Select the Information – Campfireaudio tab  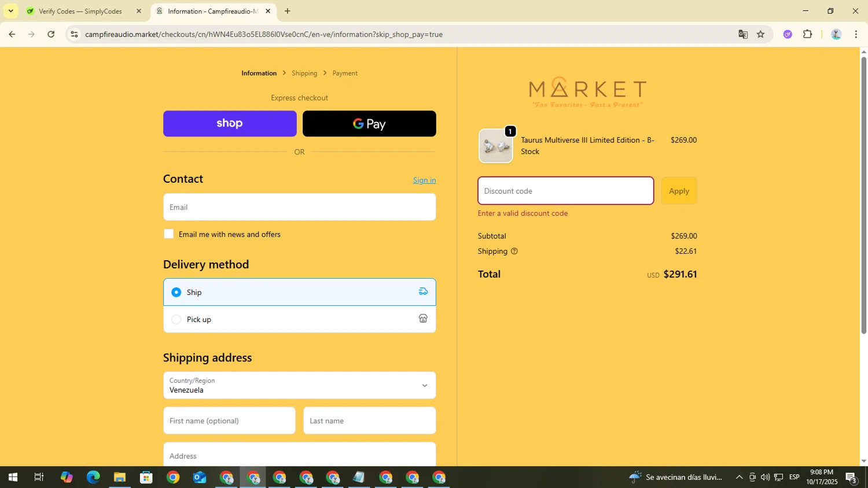pyautogui.click(x=213, y=11)
